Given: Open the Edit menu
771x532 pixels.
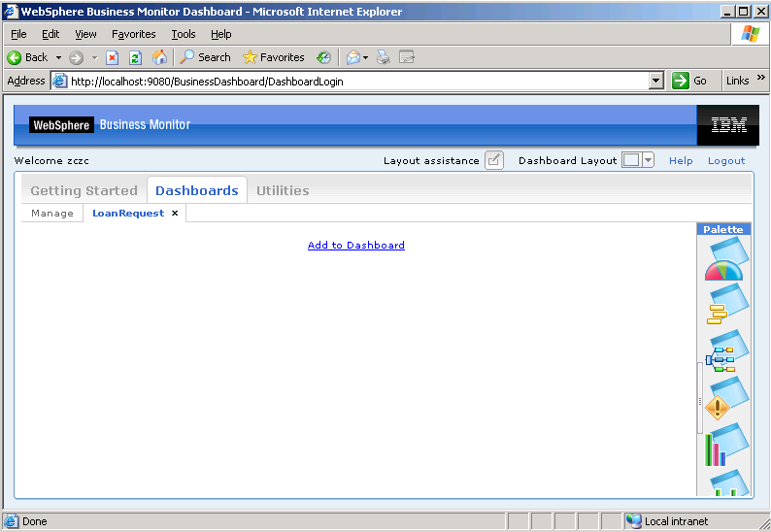Looking at the screenshot, I should (50, 34).
